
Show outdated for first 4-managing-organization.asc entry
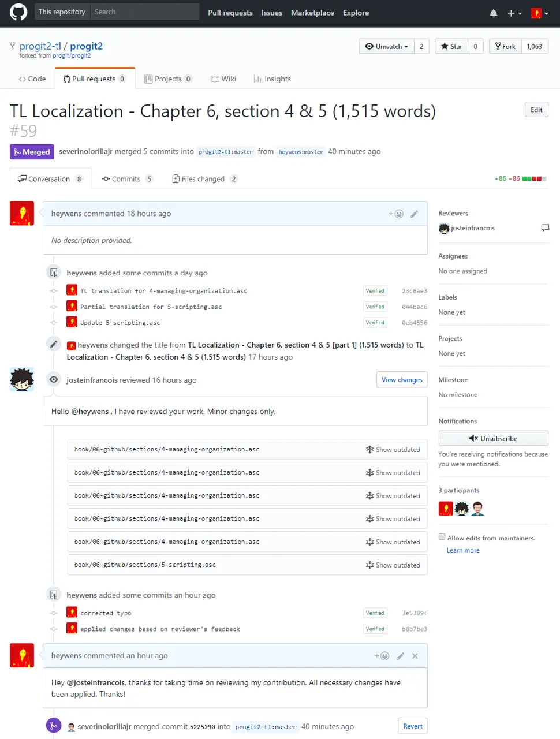[393, 450]
